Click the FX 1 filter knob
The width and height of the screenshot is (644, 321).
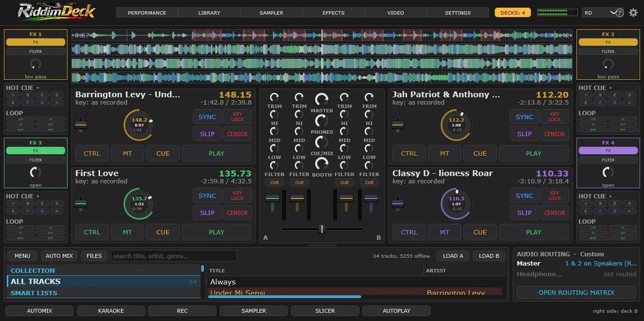tap(35, 64)
